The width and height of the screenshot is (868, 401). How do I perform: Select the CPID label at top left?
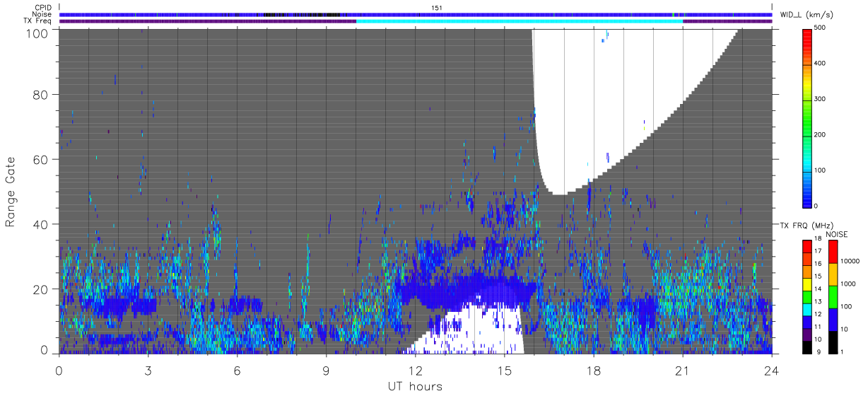click(x=43, y=8)
